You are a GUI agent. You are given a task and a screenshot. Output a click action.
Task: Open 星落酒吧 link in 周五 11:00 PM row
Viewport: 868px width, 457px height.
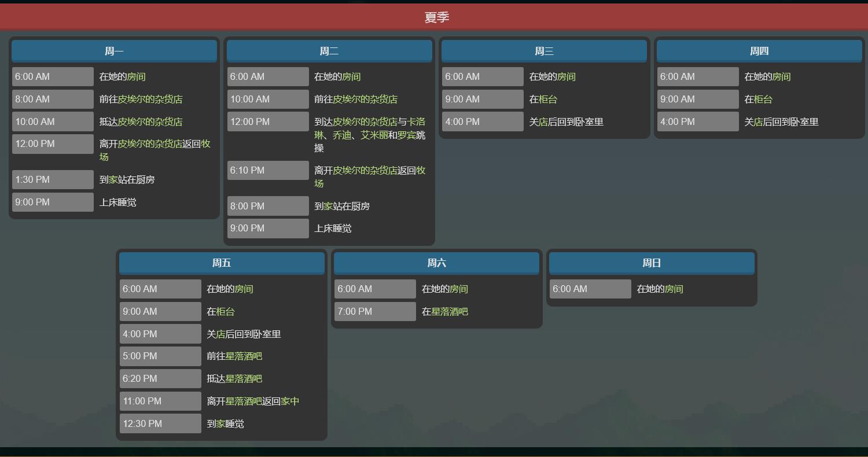tap(244, 401)
